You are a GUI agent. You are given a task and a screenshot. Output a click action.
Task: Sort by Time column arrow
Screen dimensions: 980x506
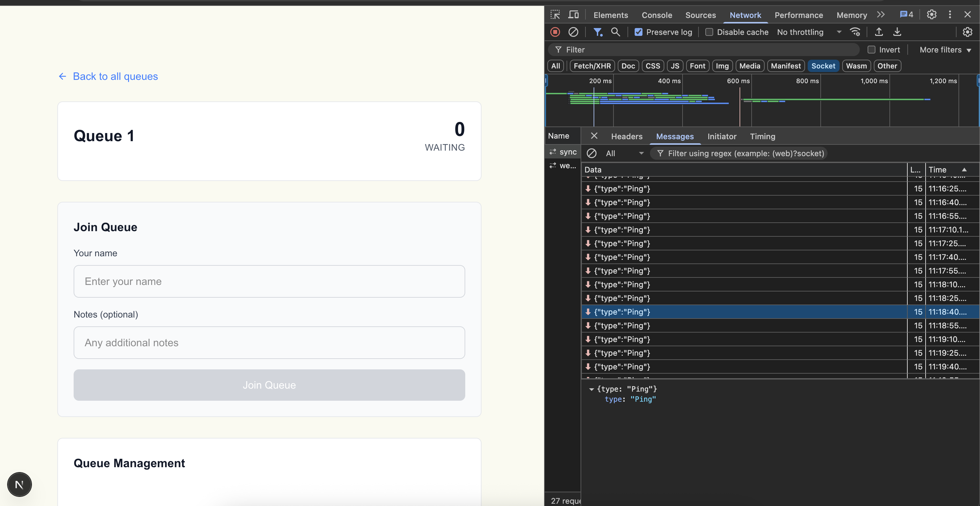coord(964,170)
